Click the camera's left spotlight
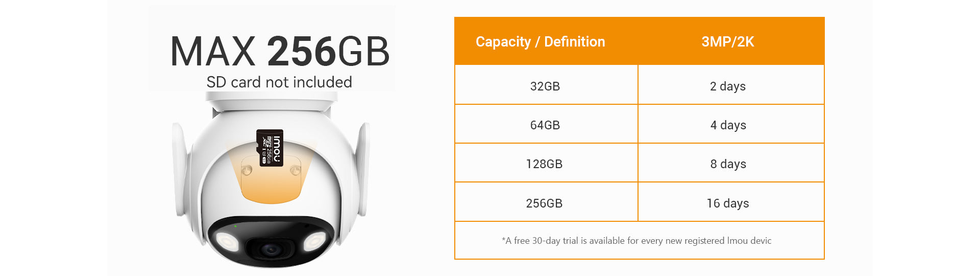This screenshot has height=276, width=980. tap(227, 241)
